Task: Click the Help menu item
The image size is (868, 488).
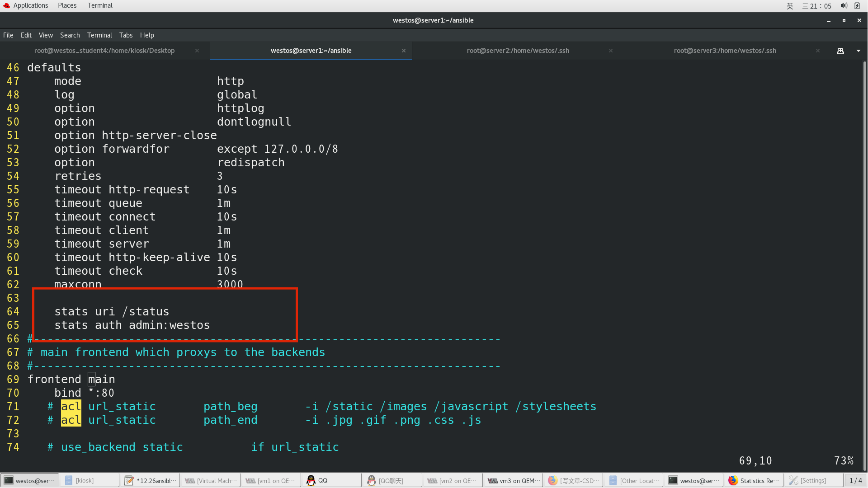Action: click(146, 35)
